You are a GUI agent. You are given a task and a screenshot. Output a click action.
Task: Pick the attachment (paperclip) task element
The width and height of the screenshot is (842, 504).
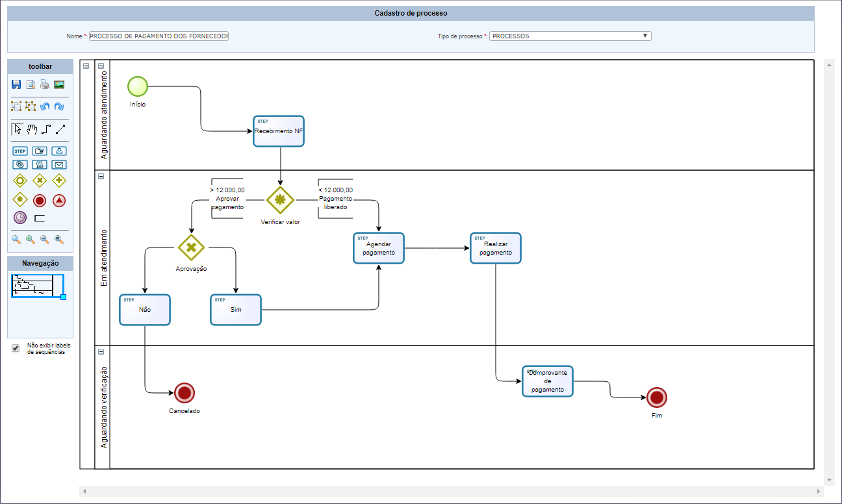click(20, 165)
